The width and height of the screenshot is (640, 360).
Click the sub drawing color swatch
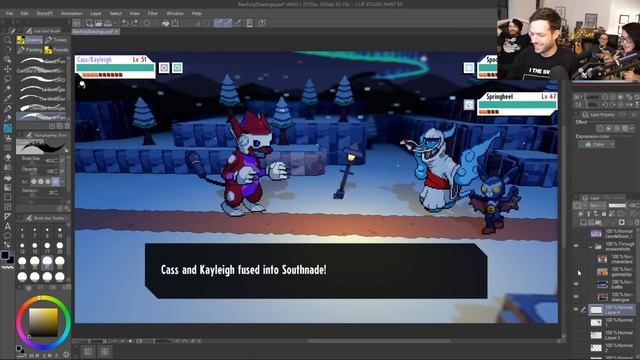pos(11,260)
